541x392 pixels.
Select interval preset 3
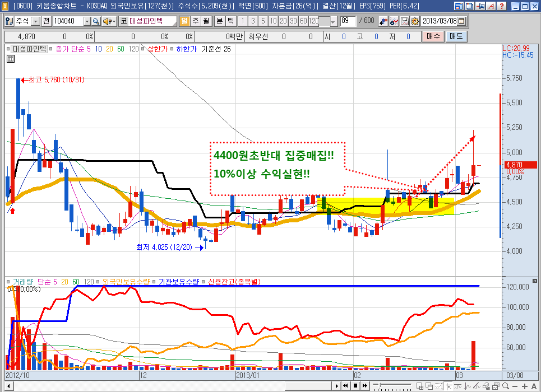(x=253, y=21)
